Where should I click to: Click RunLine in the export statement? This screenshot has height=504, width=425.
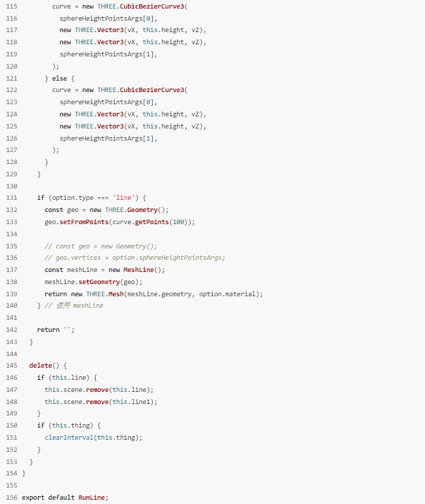[x=91, y=498]
